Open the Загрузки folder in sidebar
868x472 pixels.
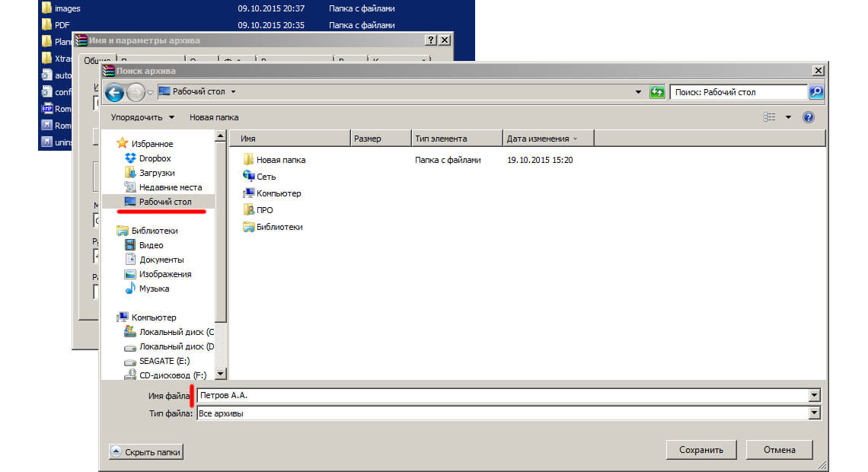(x=156, y=173)
